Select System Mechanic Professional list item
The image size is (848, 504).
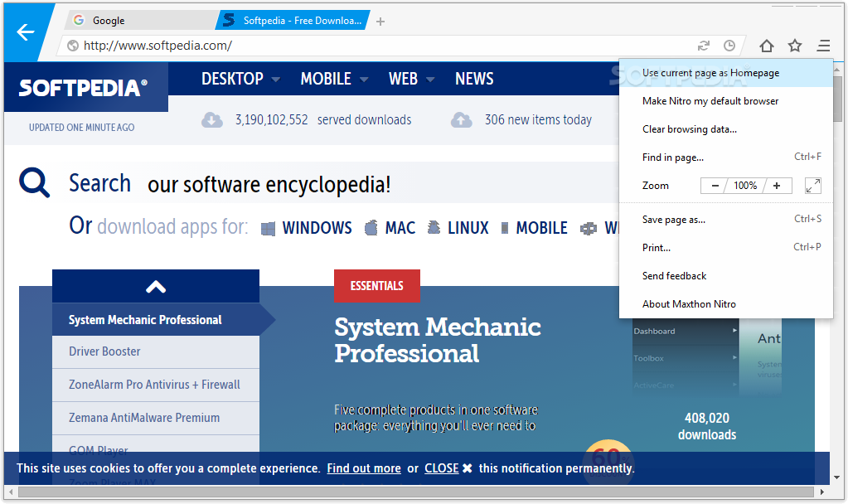tap(156, 320)
